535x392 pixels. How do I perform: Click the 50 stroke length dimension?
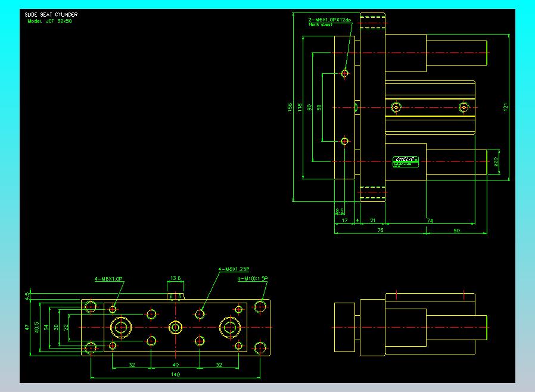(456, 229)
